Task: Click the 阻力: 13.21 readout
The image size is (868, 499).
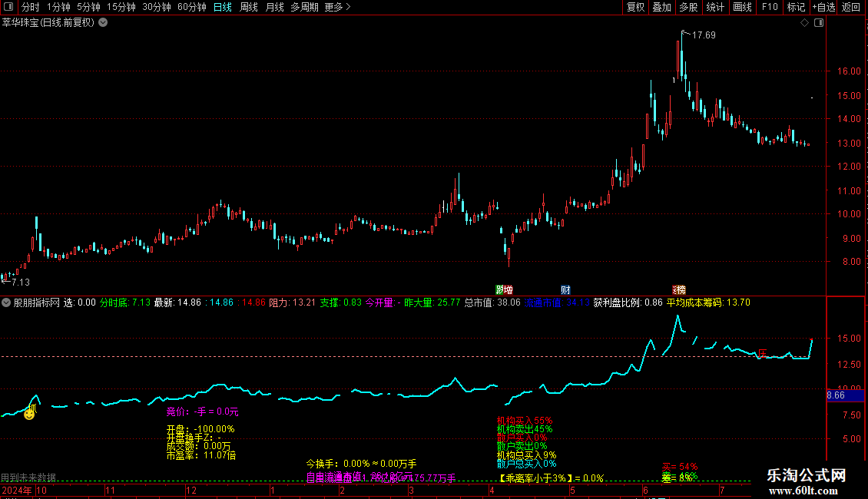Action: [x=293, y=302]
